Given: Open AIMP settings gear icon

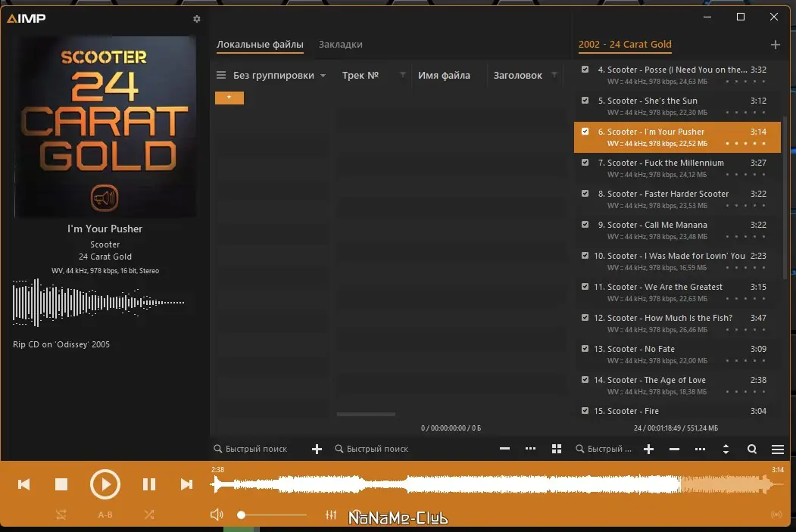Looking at the screenshot, I should click(196, 19).
